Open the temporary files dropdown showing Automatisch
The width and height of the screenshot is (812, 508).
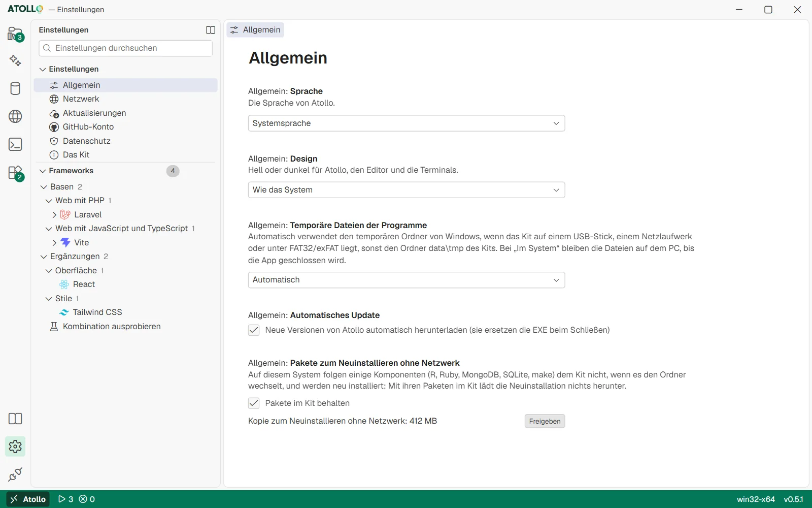pos(407,280)
